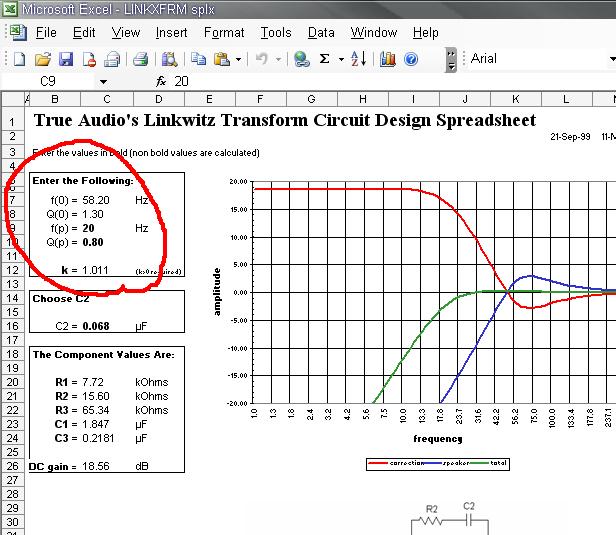The height and width of the screenshot is (535, 616).
Task: Click the DC gain value 18.56 cell
Action: point(96,466)
